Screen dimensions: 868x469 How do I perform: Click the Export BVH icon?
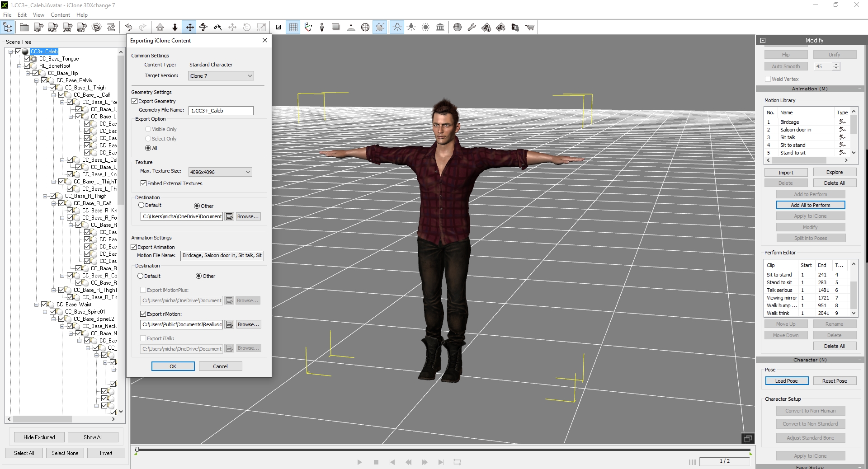click(x=68, y=28)
